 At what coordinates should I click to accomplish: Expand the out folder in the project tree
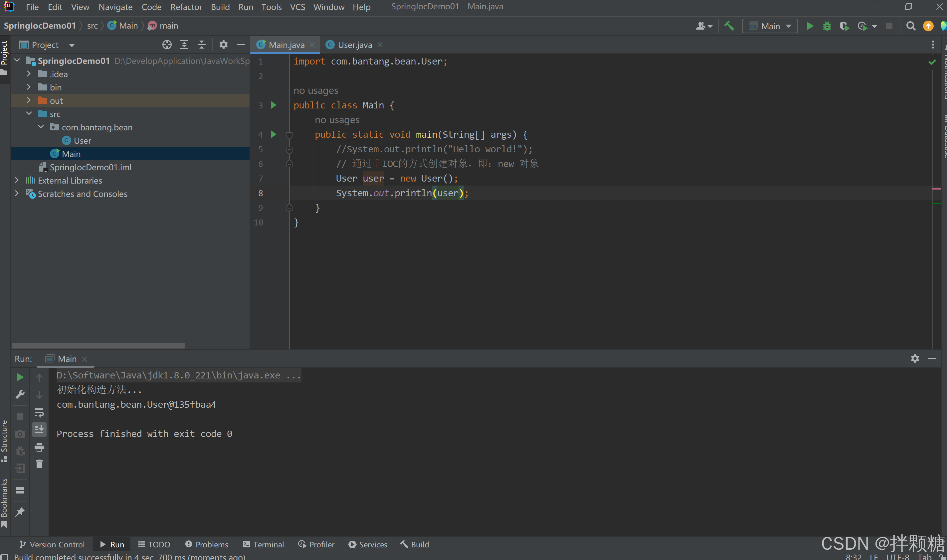[x=29, y=100]
